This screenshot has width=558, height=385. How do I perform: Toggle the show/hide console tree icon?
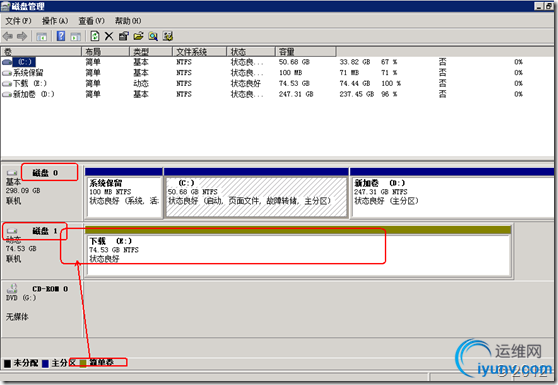pyautogui.click(x=41, y=36)
